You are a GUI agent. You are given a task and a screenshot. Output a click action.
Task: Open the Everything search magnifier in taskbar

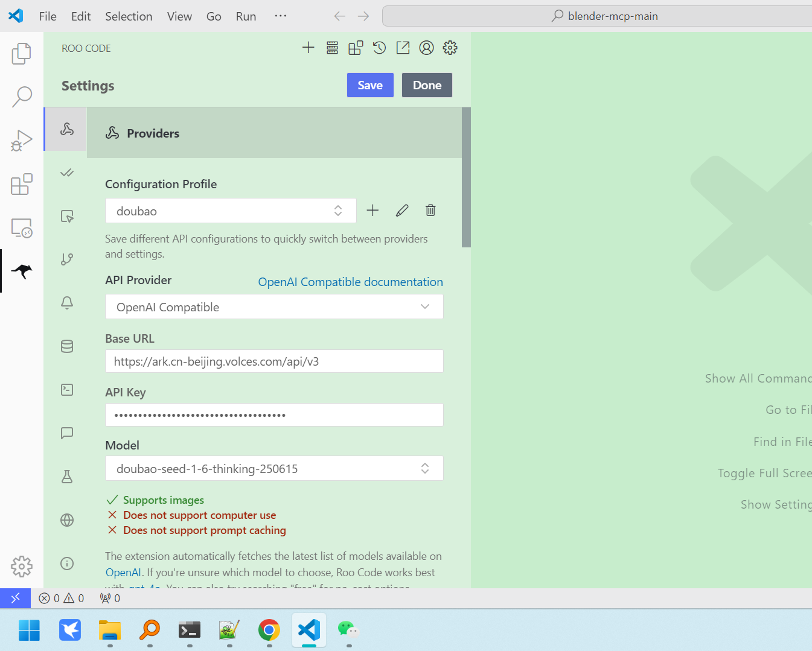coord(150,630)
